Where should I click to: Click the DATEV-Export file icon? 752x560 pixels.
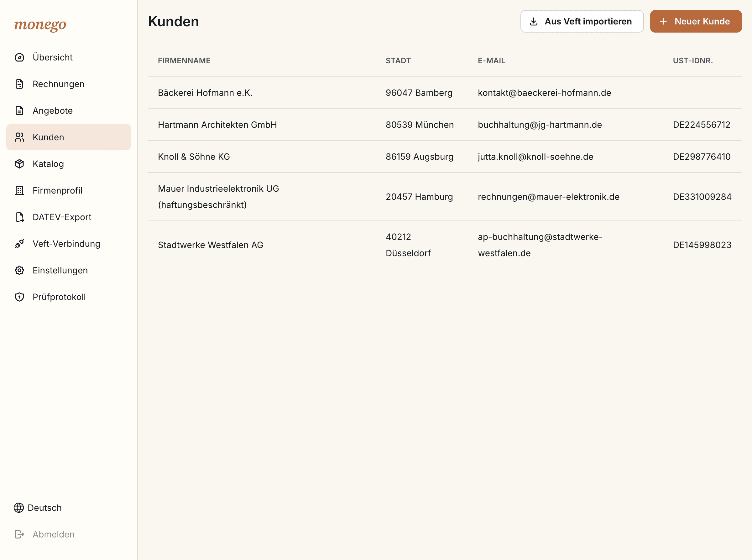[19, 217]
